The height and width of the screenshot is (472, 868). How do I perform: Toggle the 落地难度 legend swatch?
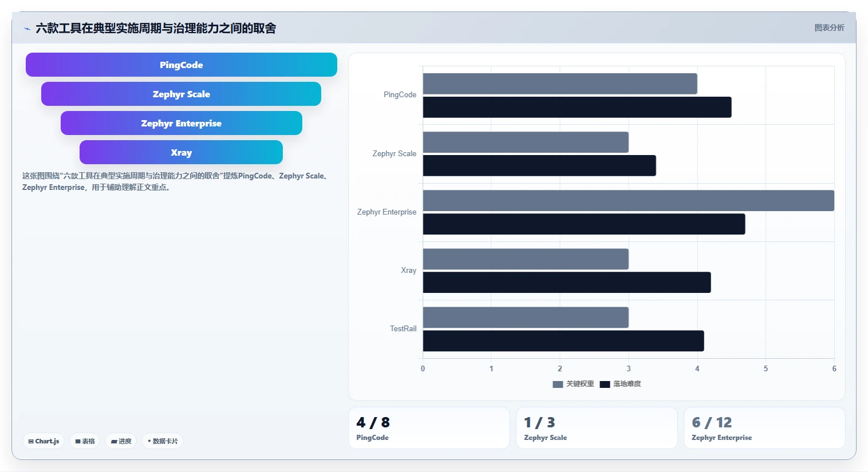(605, 384)
